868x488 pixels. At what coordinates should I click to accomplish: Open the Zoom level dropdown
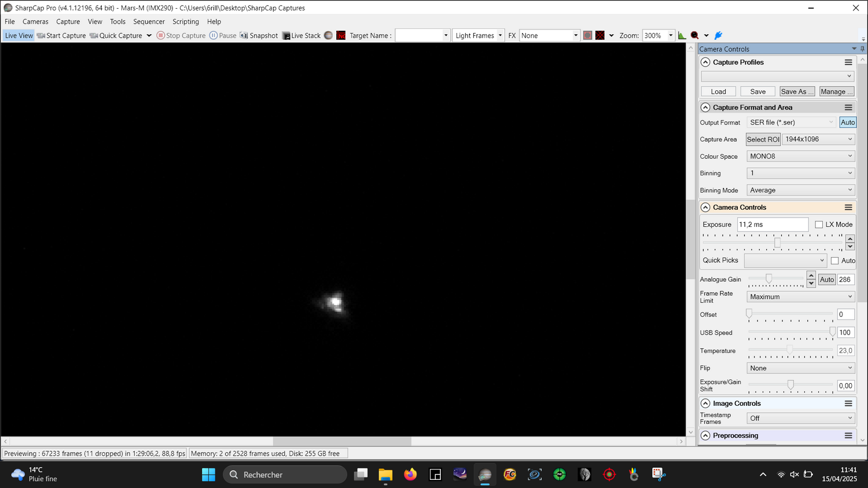click(x=659, y=35)
